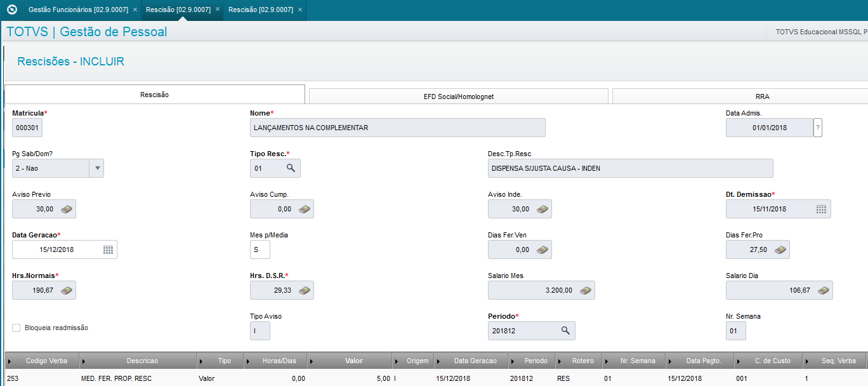Open Descricao column header arrow

pyautogui.click(x=84, y=361)
